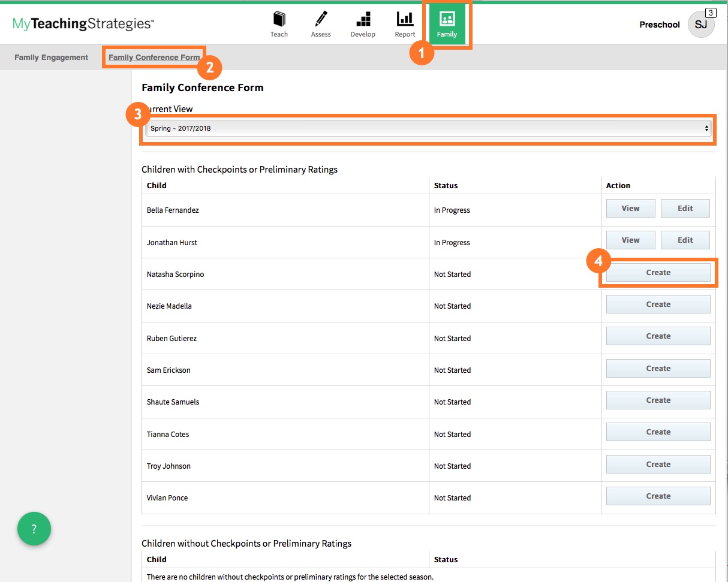Image resolution: width=728 pixels, height=582 pixels.
Task: Create form for Tianna Cotes
Action: coord(658,432)
